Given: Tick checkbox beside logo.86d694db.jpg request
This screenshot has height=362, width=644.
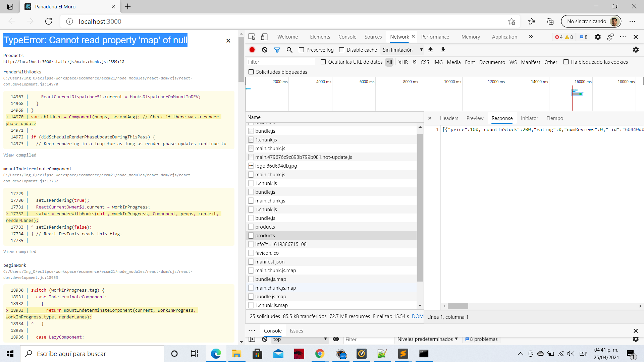Looking at the screenshot, I should (x=251, y=166).
